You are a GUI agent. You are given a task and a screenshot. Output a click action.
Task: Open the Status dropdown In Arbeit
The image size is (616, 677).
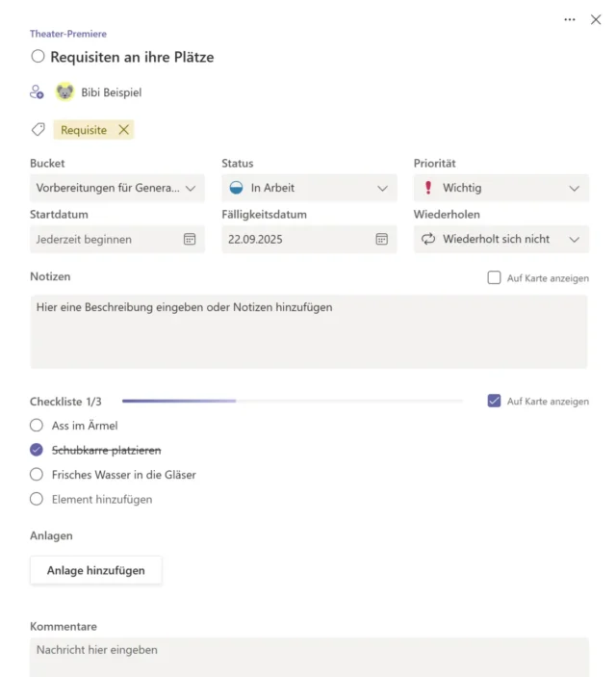(309, 188)
